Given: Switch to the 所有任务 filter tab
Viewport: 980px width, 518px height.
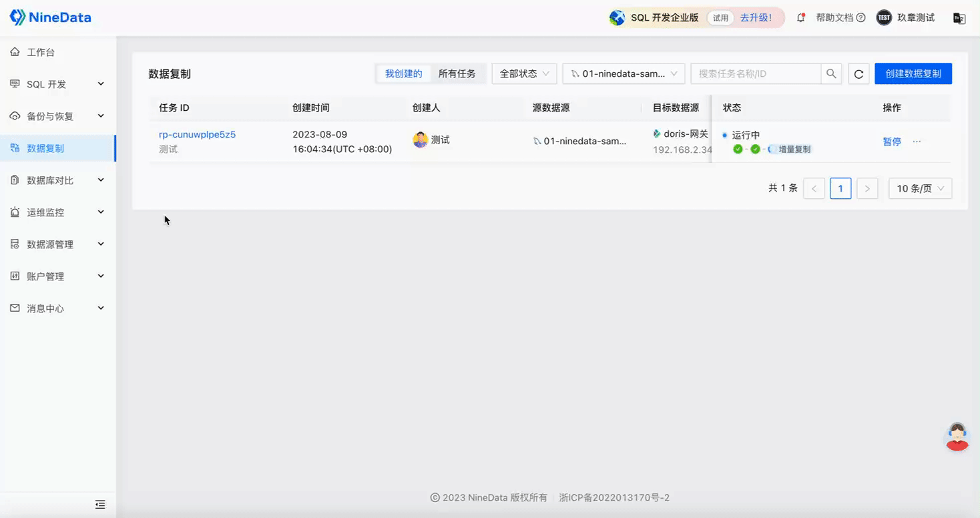Looking at the screenshot, I should click(x=459, y=73).
